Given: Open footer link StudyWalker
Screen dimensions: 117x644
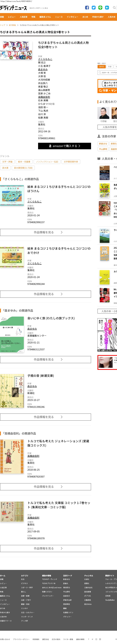Looking at the screenshot, I should click(110, 600).
